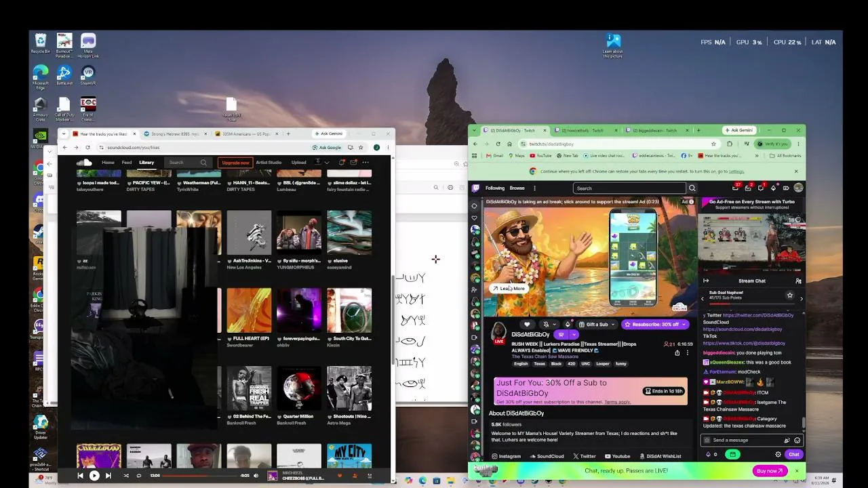This screenshot has width=868, height=488.
Task: Open Battle.net desktop shortcut
Action: click(64, 75)
